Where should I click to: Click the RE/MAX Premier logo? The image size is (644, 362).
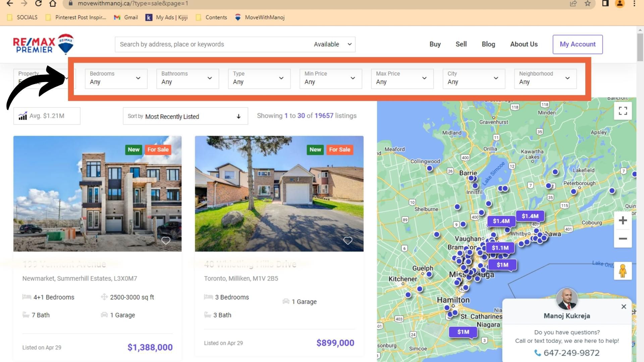(43, 44)
